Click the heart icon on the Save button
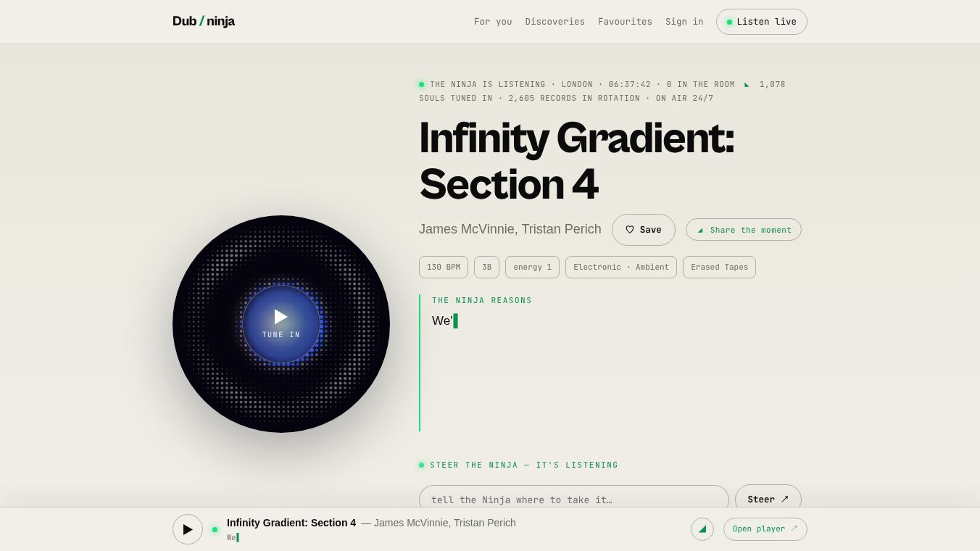 630,230
